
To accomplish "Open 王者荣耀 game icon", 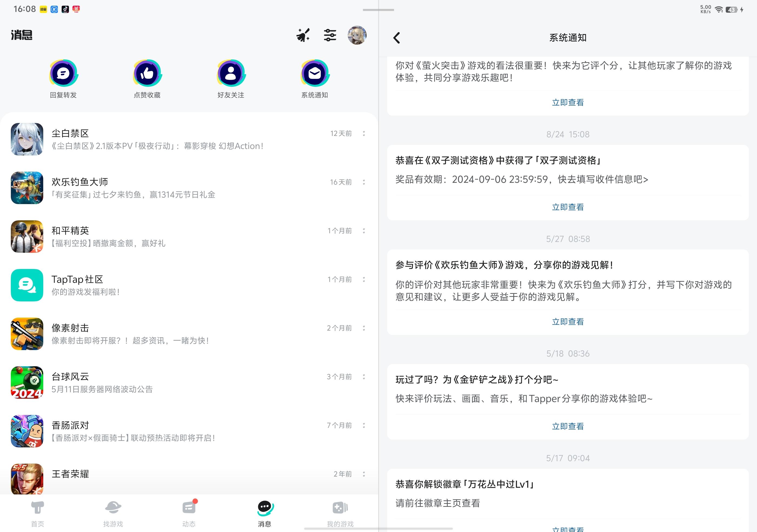I will click(x=27, y=479).
